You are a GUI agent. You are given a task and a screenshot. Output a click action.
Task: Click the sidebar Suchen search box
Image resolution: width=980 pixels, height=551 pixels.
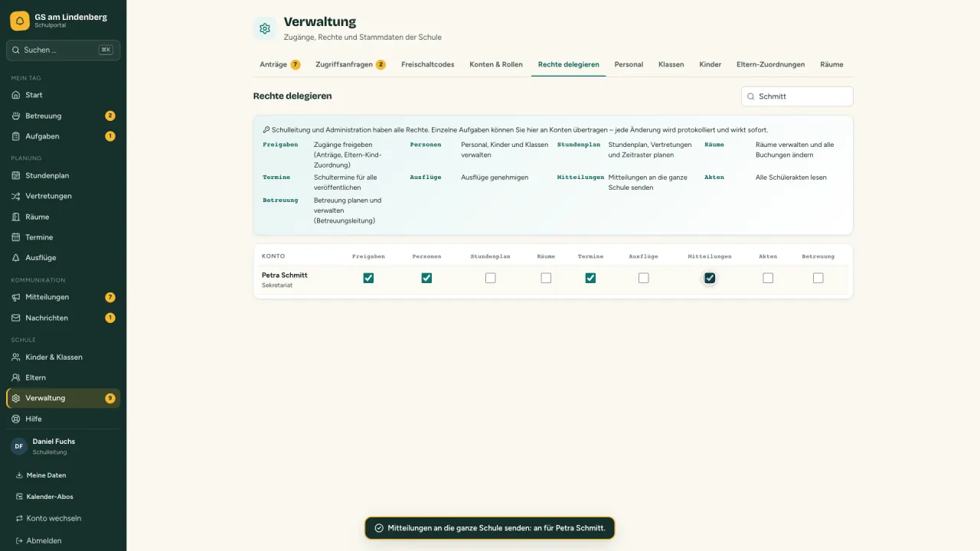tap(63, 50)
